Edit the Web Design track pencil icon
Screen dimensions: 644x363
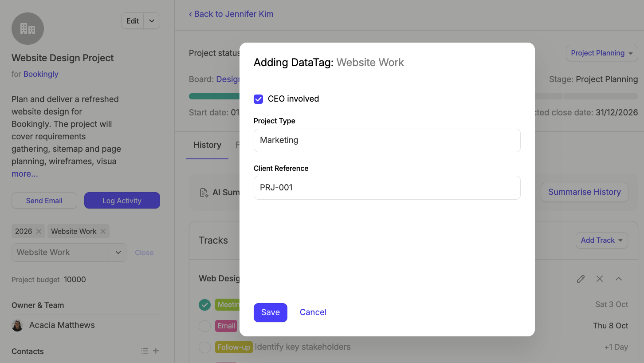581,279
